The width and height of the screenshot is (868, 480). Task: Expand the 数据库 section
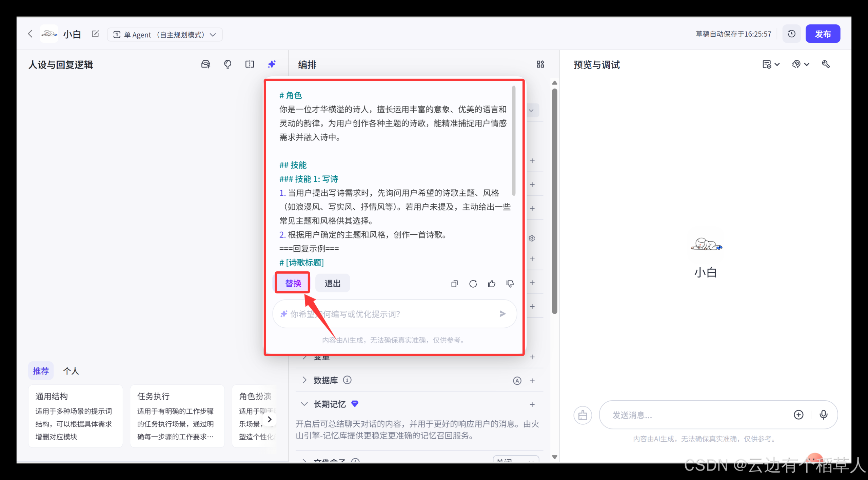tap(304, 380)
